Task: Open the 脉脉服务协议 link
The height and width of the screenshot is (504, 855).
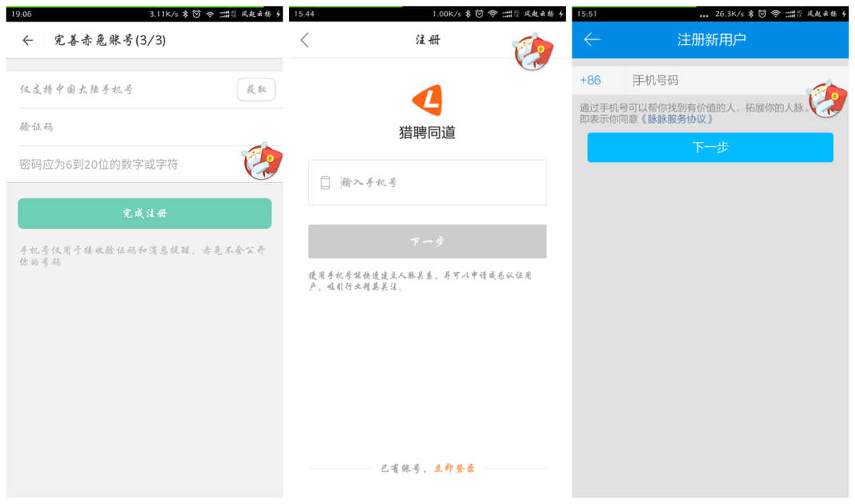Action: (677, 119)
